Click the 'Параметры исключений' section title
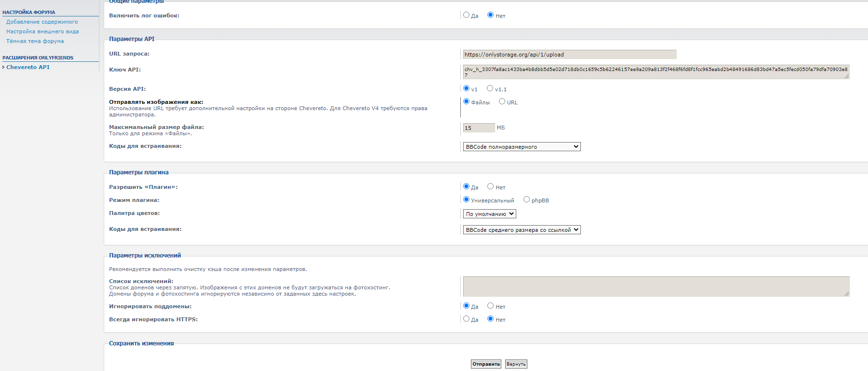The width and height of the screenshot is (868, 371). [145, 256]
